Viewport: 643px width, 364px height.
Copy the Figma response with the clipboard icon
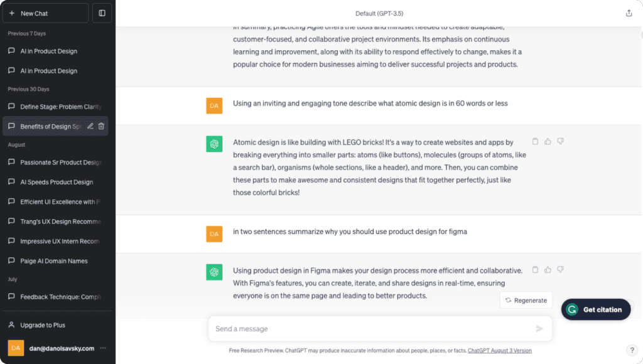[535, 270]
